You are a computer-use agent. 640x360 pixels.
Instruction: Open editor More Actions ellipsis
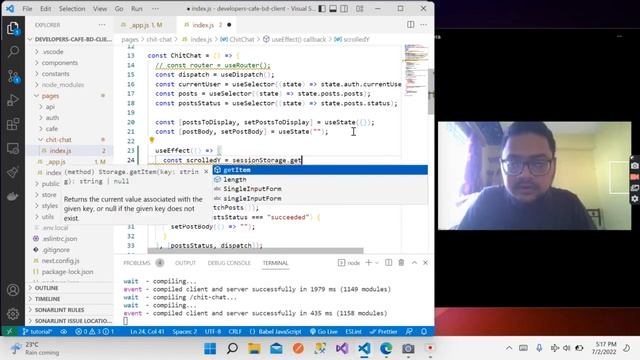click(424, 25)
